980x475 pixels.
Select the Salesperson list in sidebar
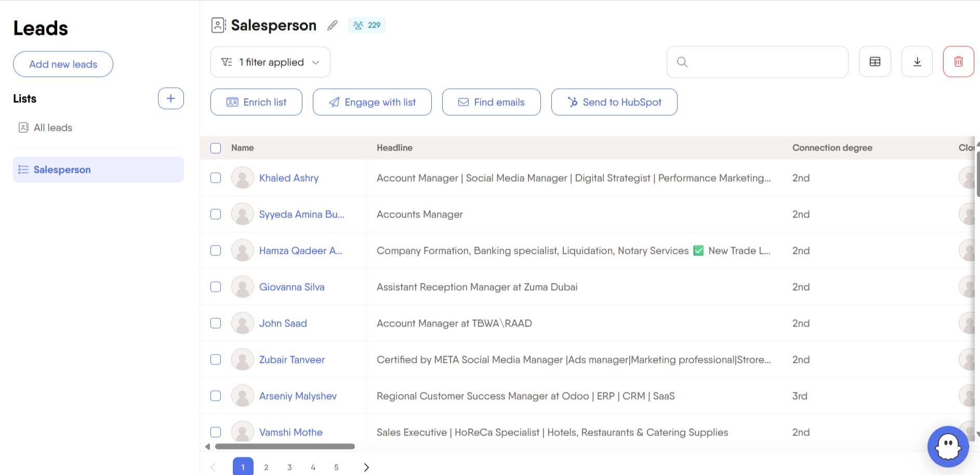[62, 169]
